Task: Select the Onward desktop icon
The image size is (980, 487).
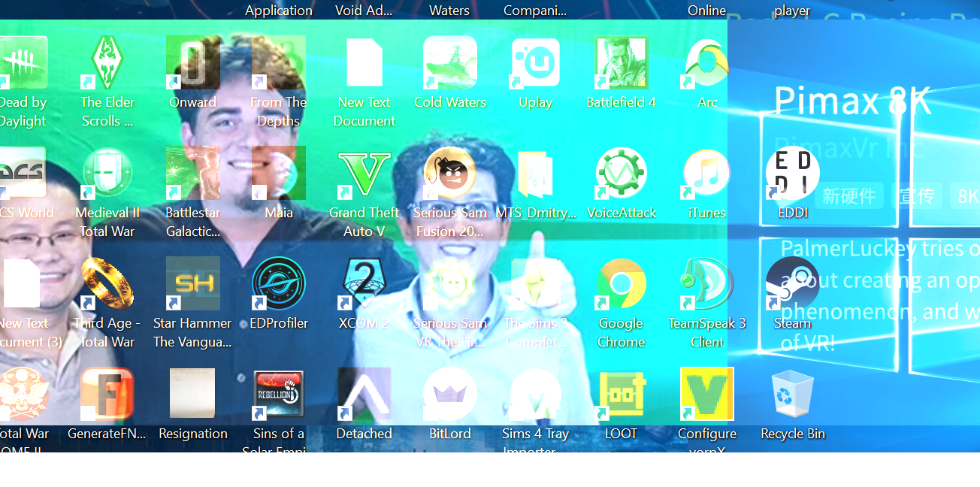Action: (x=193, y=62)
